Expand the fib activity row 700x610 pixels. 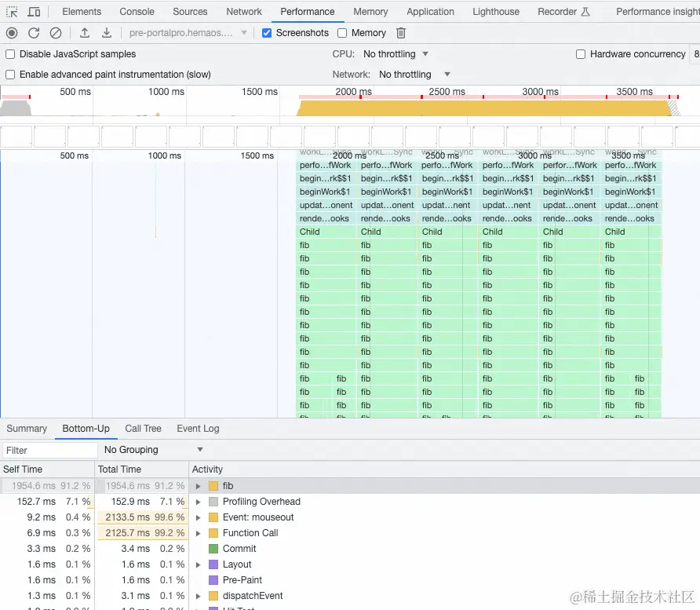[x=199, y=486]
